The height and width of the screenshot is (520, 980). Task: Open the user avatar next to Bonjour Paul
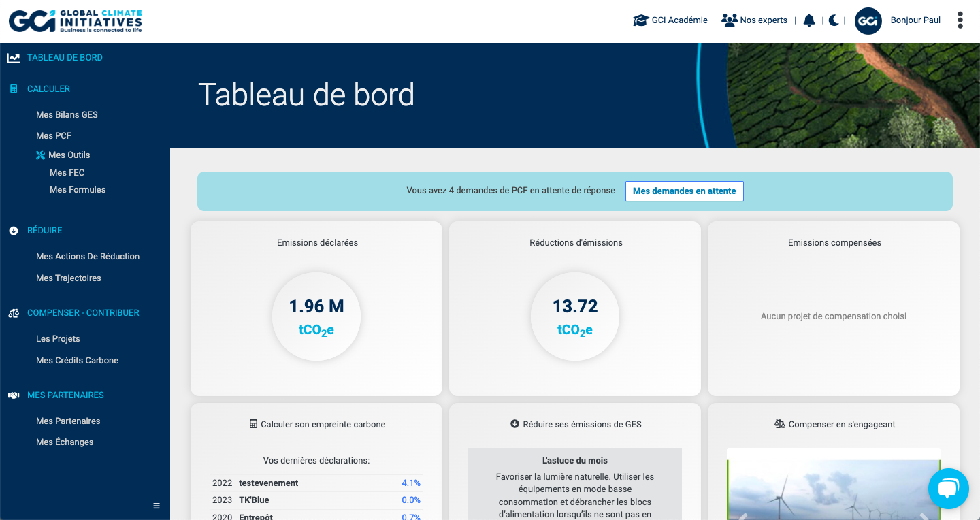point(868,20)
